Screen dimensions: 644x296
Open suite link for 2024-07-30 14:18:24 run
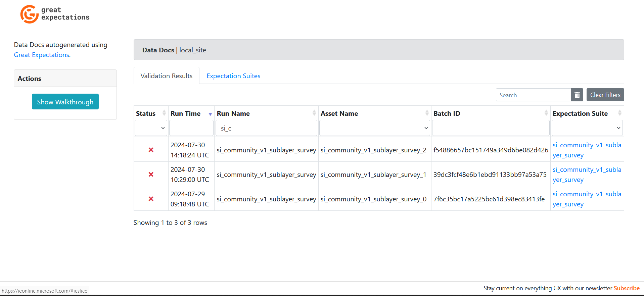click(587, 150)
